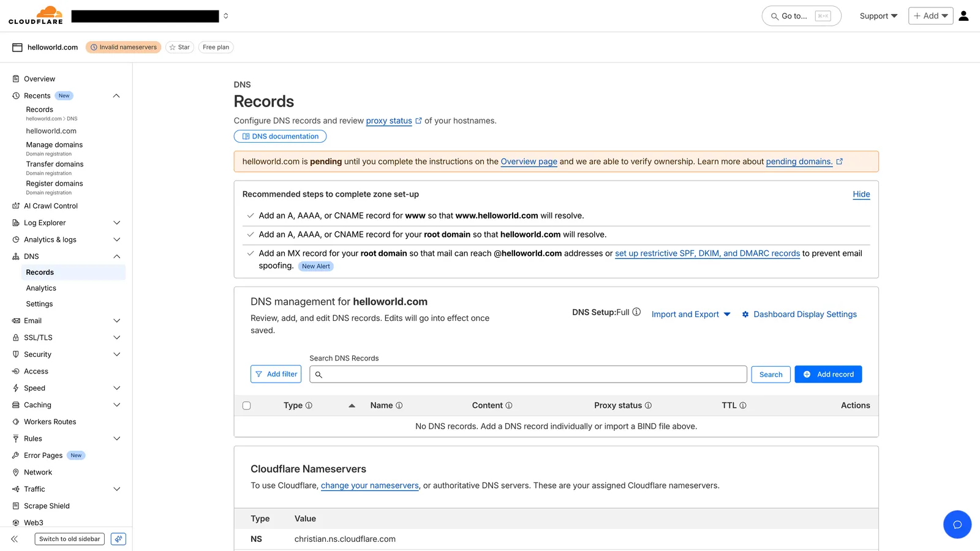980x551 pixels.
Task: Open the user profile icon
Action: click(963, 16)
